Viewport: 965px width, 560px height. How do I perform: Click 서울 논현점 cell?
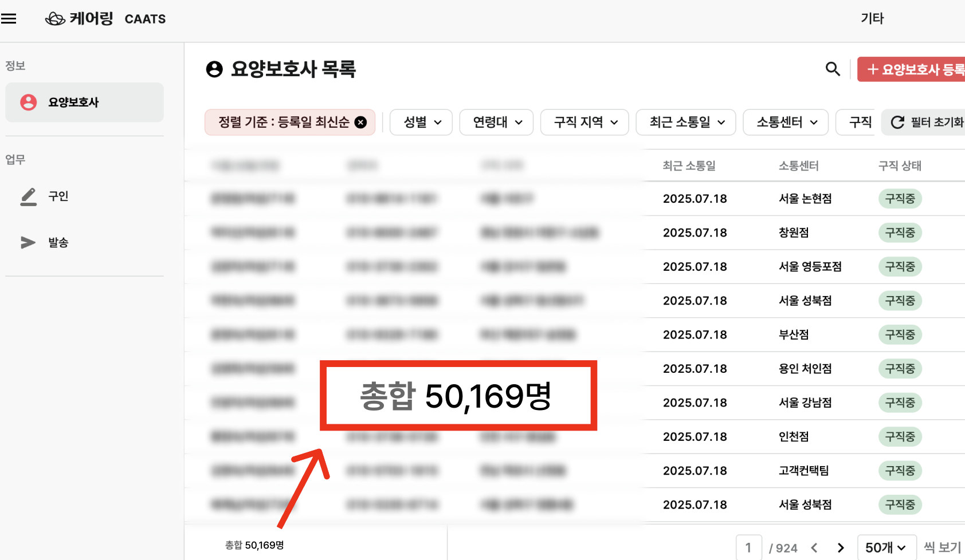coord(805,199)
